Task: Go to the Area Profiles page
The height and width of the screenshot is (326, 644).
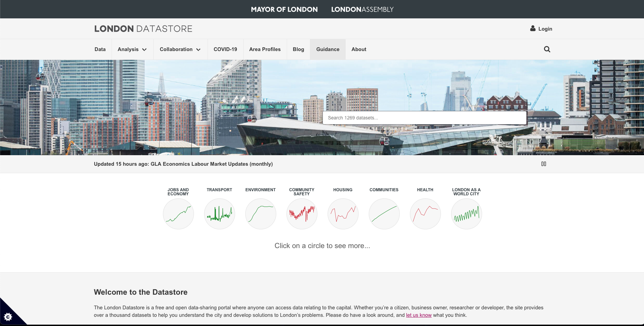Action: [x=265, y=49]
